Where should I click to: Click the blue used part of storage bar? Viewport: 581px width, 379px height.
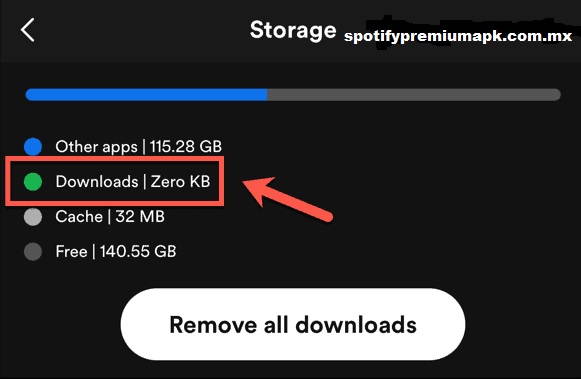tap(146, 94)
